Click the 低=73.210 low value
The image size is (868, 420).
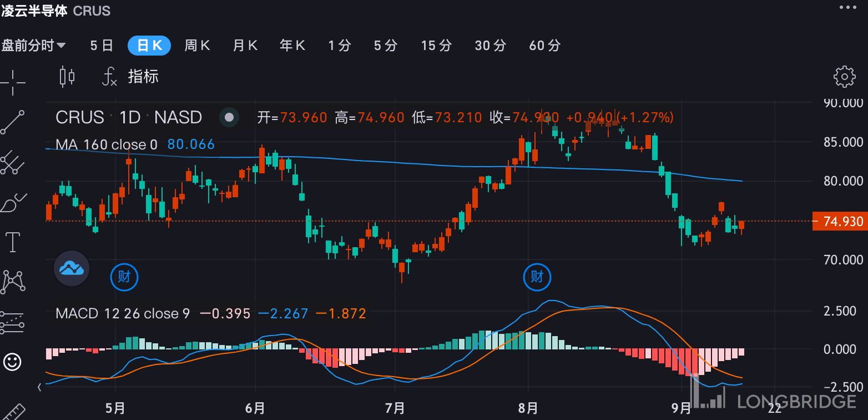447,117
